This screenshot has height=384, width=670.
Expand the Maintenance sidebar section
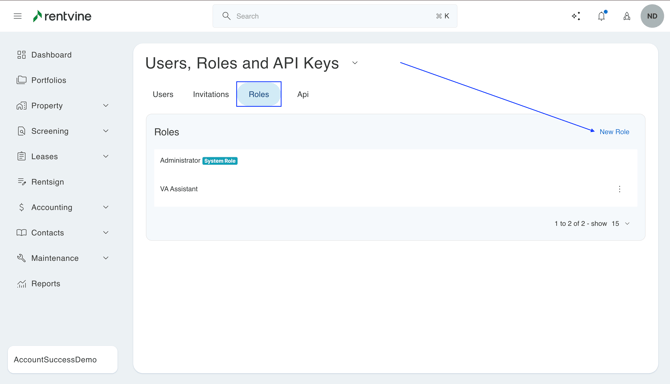(x=106, y=258)
